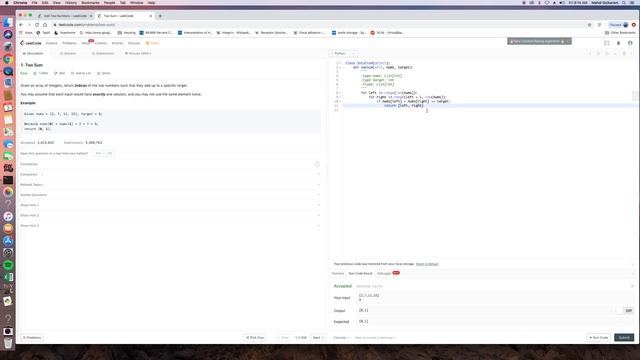This screenshot has width=640, height=360.
Task: Expand Show Hint 1
Action: pos(170,205)
